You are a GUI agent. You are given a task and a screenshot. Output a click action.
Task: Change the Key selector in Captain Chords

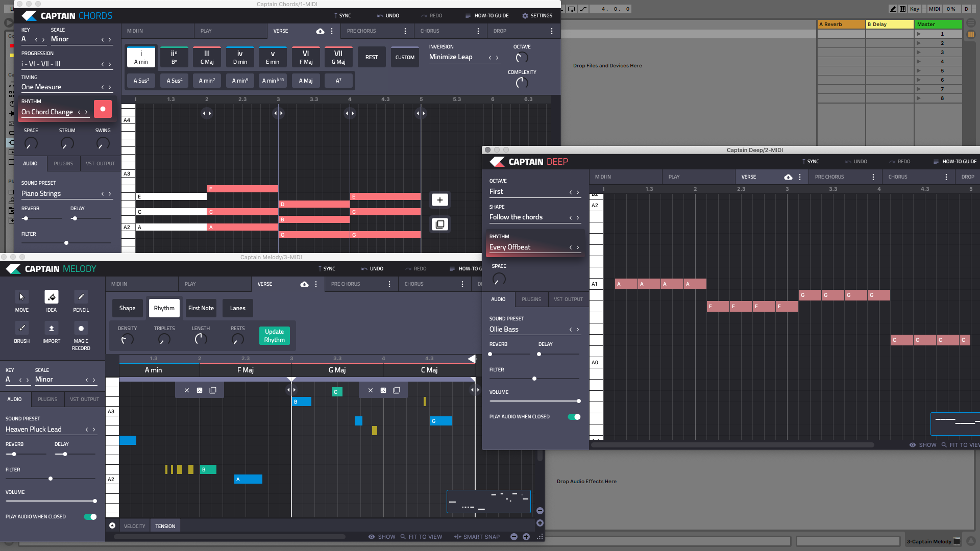pyautogui.click(x=33, y=39)
